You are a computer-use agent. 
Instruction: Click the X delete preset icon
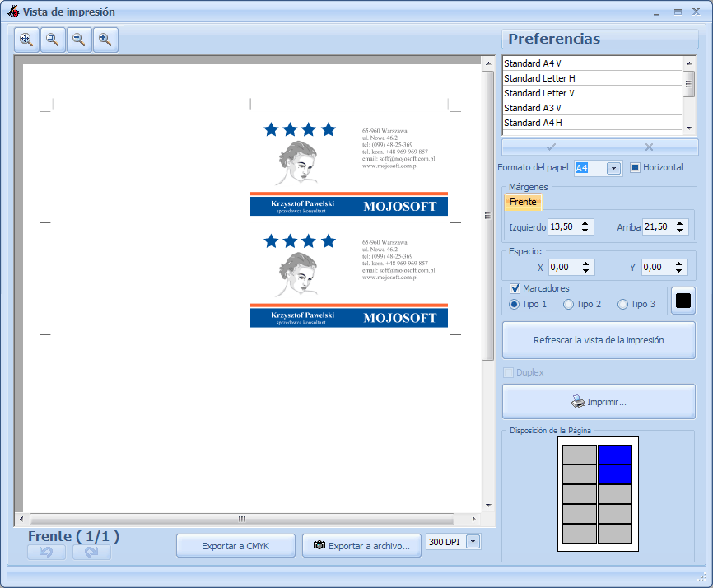pyautogui.click(x=649, y=147)
